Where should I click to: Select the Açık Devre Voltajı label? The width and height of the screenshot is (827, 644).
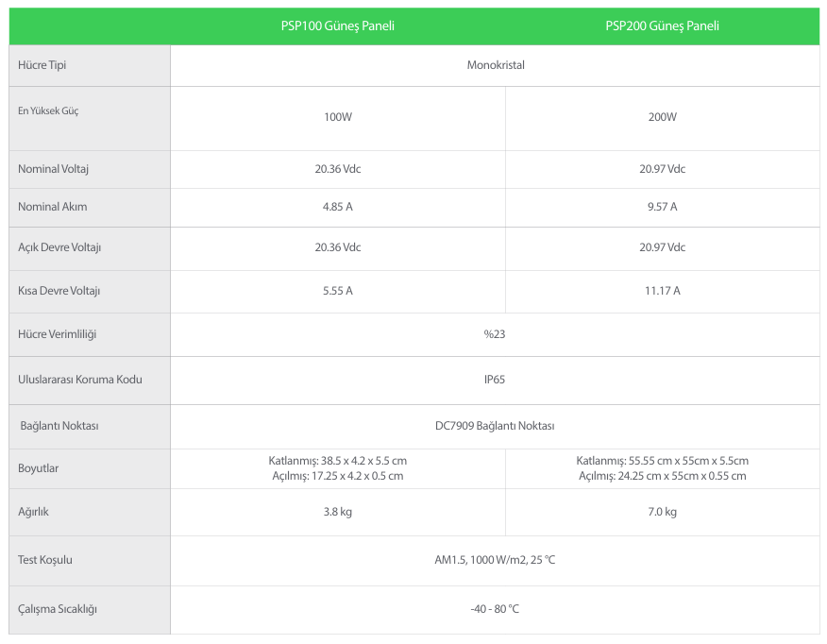(59, 247)
